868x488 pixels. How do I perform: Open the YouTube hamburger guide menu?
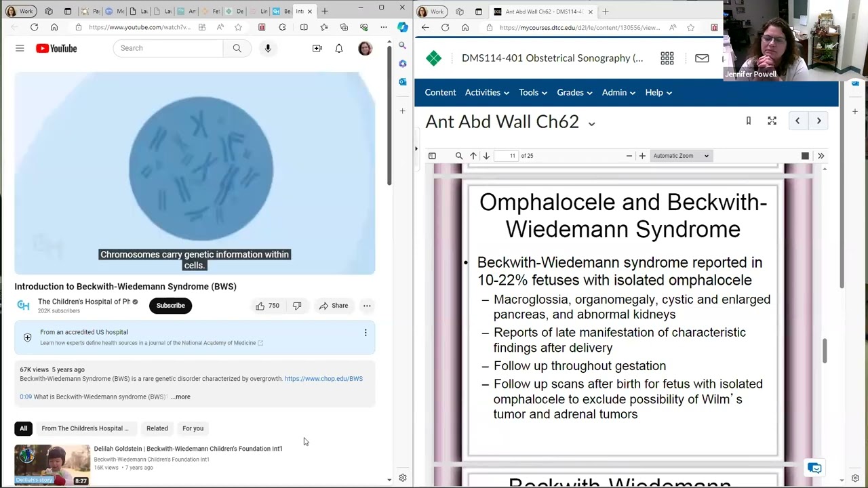tap(20, 48)
